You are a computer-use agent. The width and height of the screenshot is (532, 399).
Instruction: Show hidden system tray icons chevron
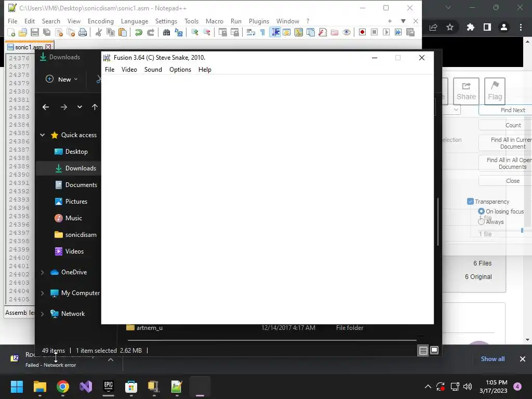coord(428,387)
